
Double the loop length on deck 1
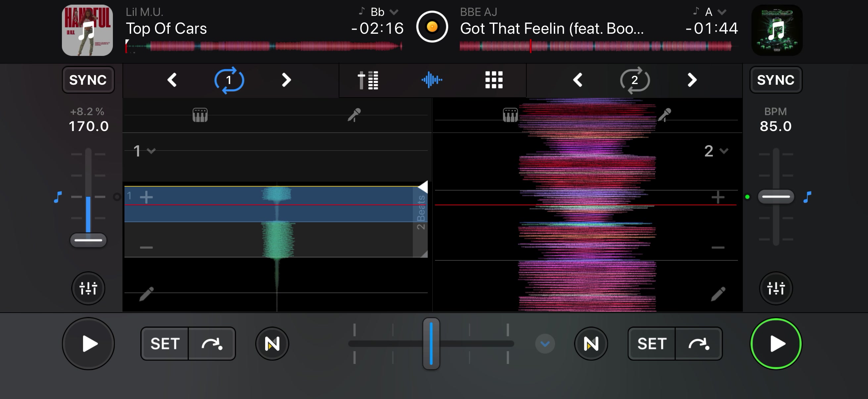point(286,80)
